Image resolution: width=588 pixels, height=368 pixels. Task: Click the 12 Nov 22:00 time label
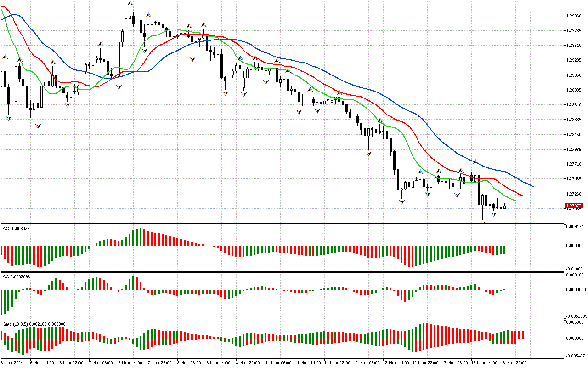(x=425, y=363)
